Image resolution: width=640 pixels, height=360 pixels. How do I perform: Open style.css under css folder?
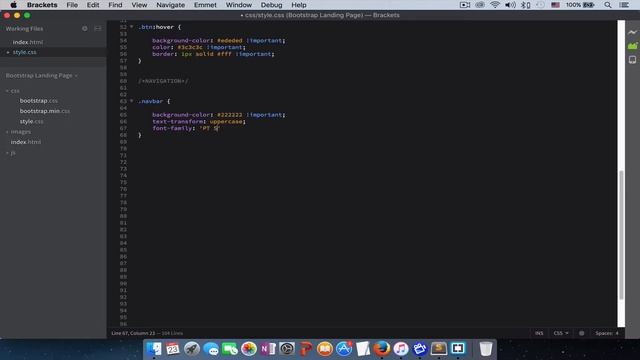31,121
